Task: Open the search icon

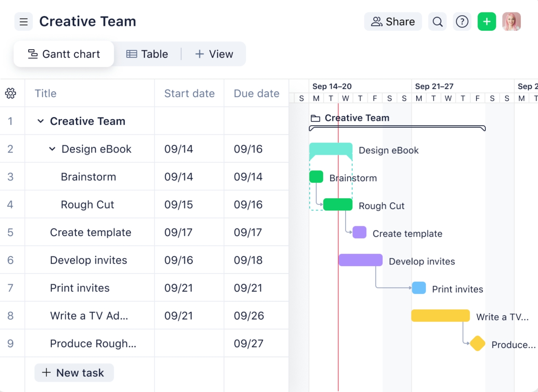Action: 437,22
